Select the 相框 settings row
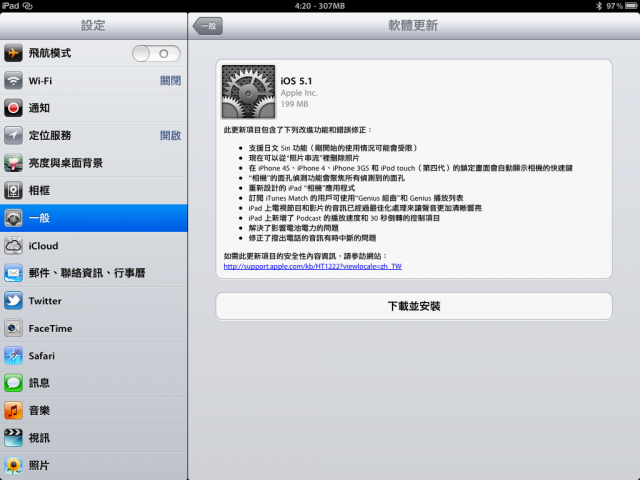This screenshot has height=480, width=640. coord(93,190)
